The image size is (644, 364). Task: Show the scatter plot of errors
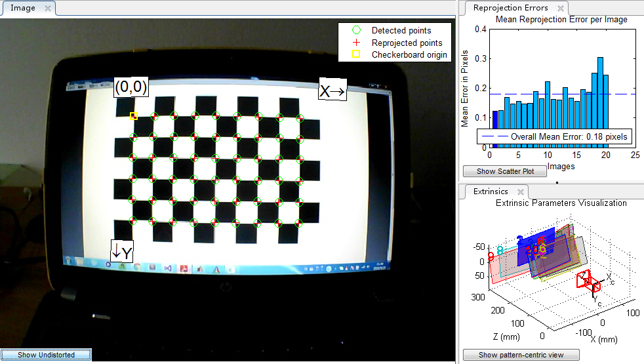505,171
